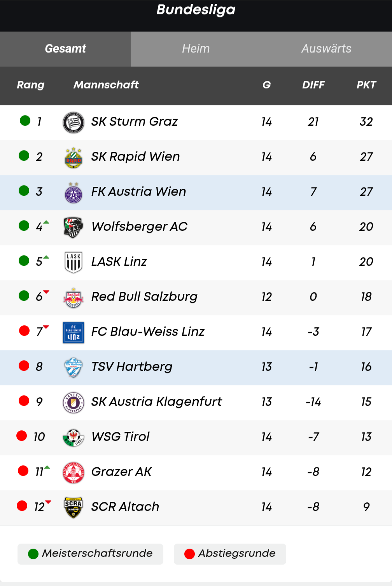Select SCR Altach shield logo

point(73,508)
